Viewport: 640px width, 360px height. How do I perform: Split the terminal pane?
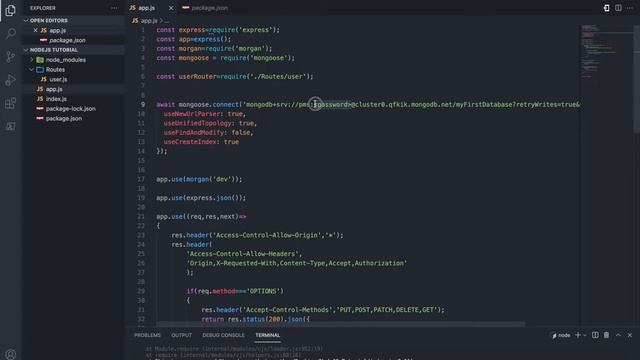(595, 335)
